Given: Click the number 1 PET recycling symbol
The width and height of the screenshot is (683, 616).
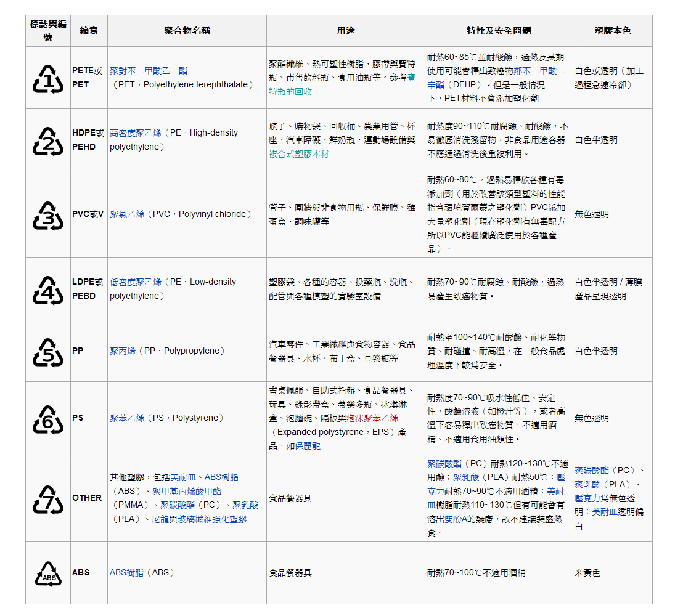Looking at the screenshot, I should 48,78.
